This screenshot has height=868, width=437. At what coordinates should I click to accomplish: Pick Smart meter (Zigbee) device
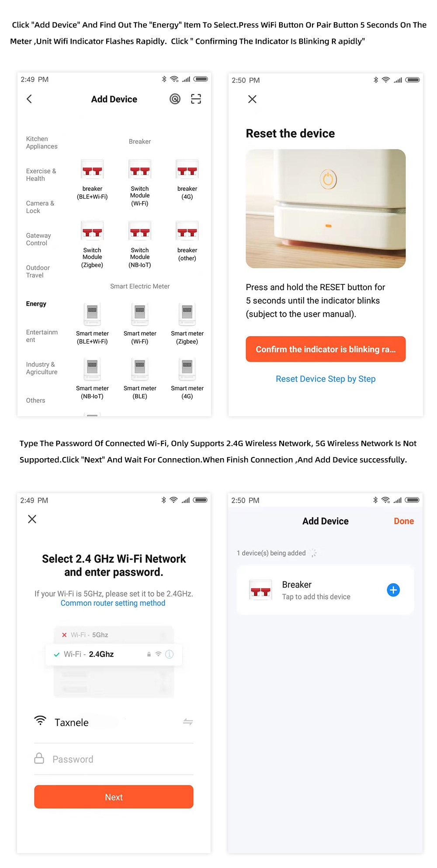(x=187, y=314)
